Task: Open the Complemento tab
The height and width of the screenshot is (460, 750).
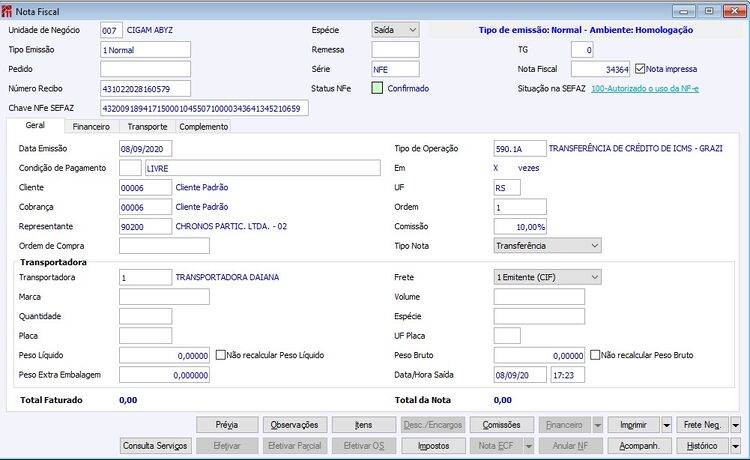Action: click(204, 127)
